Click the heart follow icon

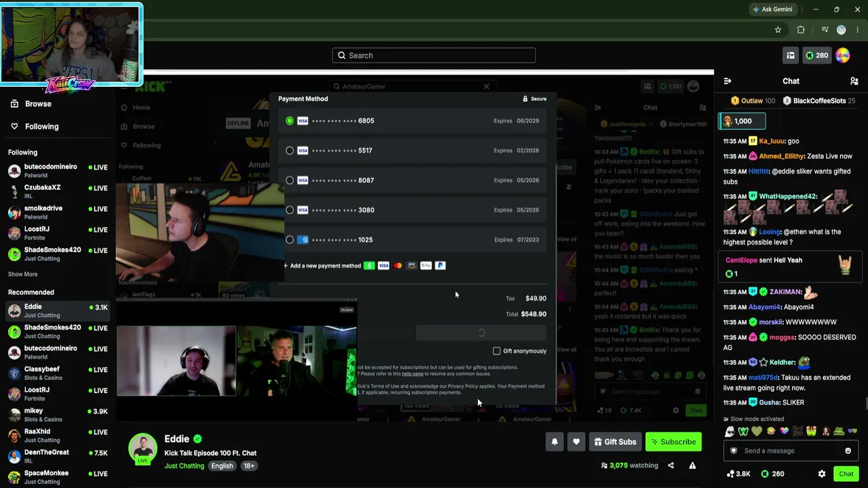pyautogui.click(x=576, y=442)
